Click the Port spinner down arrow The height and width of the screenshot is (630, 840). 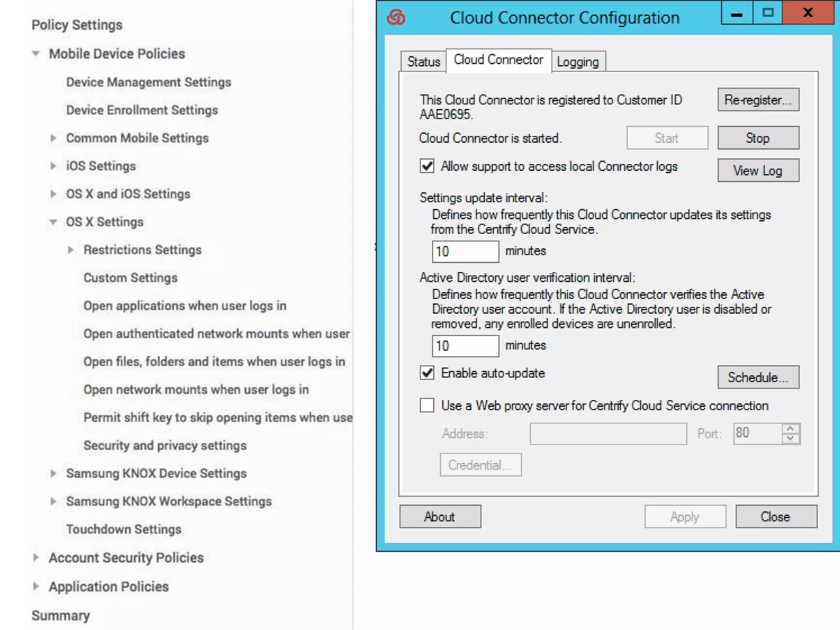coord(790,439)
